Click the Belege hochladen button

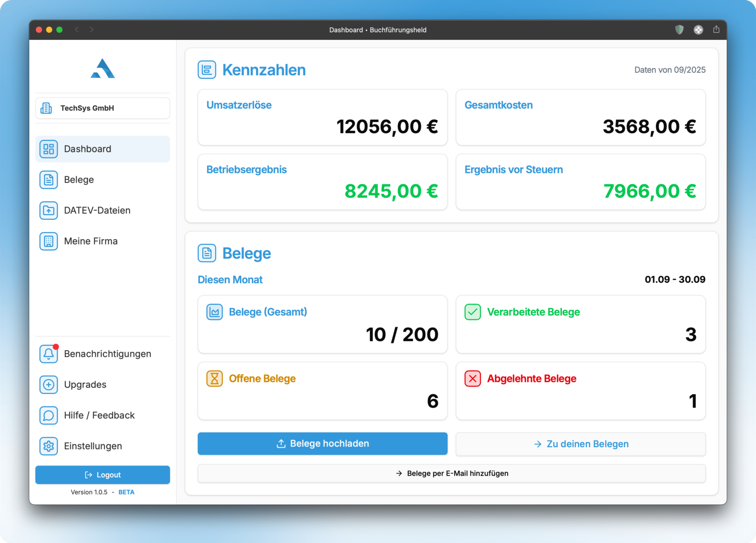click(322, 444)
